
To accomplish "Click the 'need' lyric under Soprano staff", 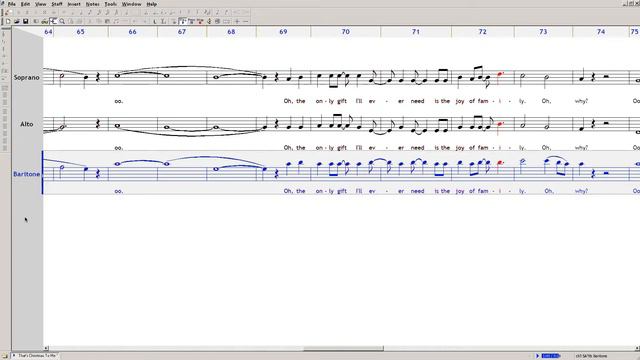I will pos(417,101).
